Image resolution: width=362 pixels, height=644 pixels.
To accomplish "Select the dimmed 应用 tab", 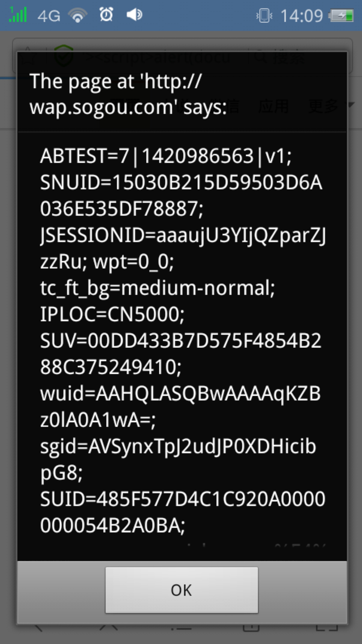I will coord(274,106).
